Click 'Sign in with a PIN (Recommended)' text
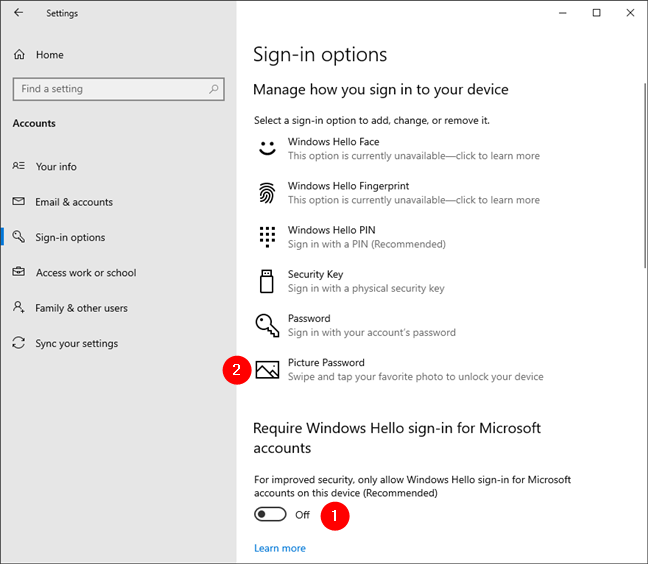This screenshot has height=564, width=648. coord(367,244)
